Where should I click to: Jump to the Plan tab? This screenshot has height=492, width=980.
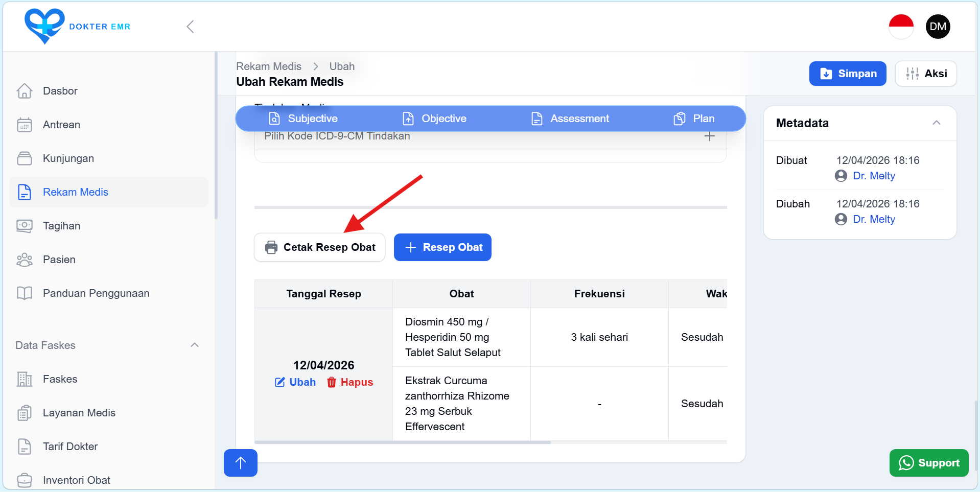tap(694, 119)
